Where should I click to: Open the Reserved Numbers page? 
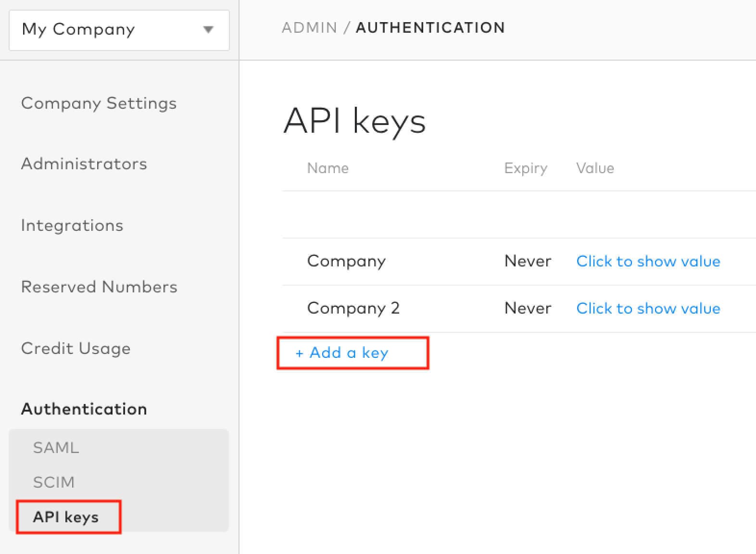click(99, 287)
